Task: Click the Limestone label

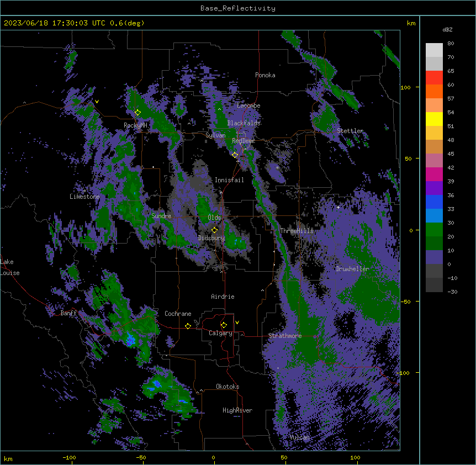Action: [x=84, y=197]
